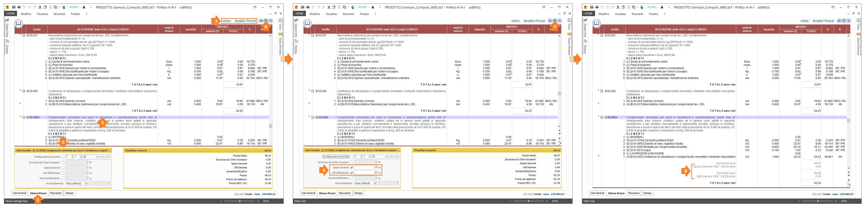The width and height of the screenshot is (868, 209).
Task: Open the Modifica menu in the left window
Action: click(x=26, y=14)
